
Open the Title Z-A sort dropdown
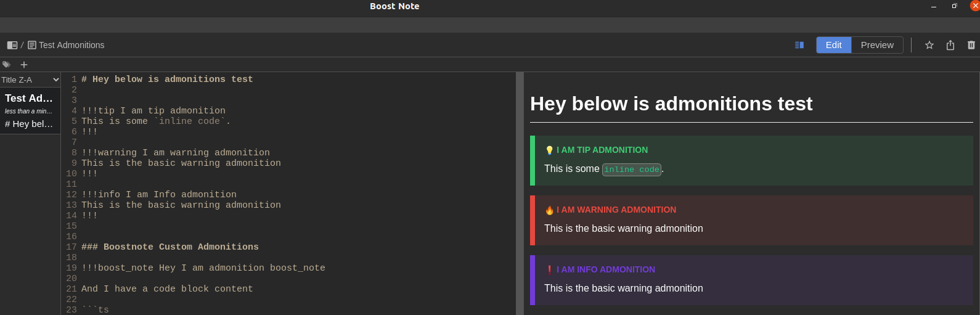(x=30, y=80)
